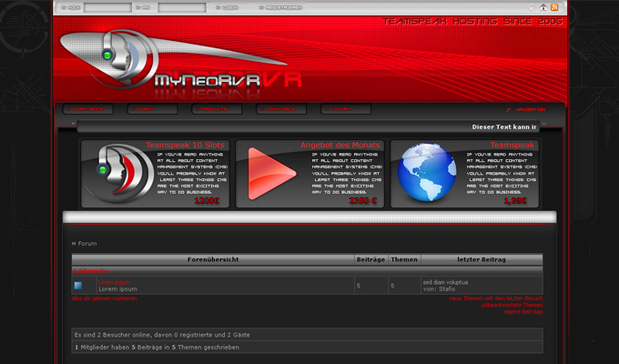Click the star favorites icon in top bar

(x=532, y=7)
